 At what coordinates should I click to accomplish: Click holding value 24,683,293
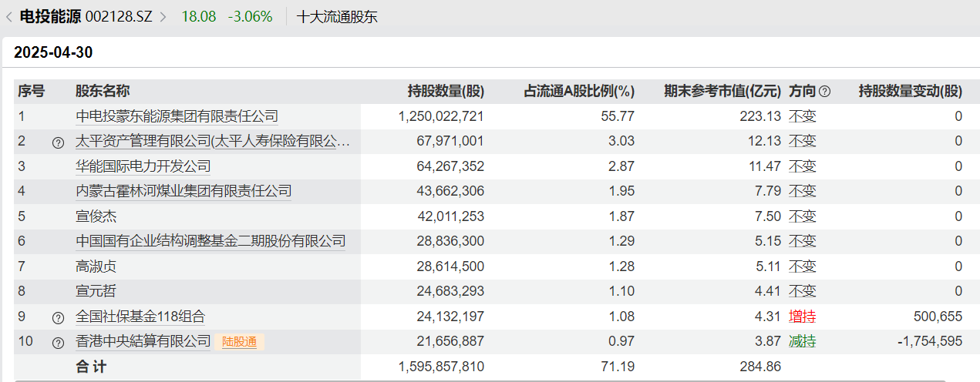click(x=450, y=291)
